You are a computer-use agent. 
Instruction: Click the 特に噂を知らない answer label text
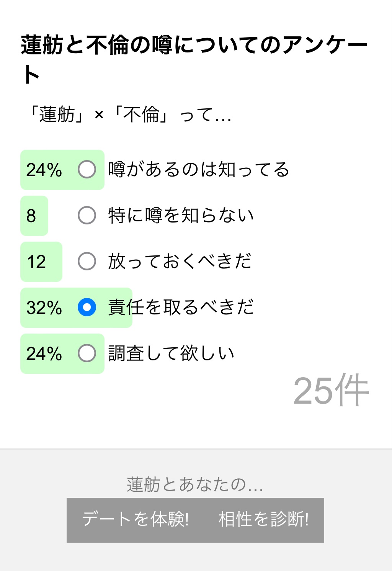point(181,216)
